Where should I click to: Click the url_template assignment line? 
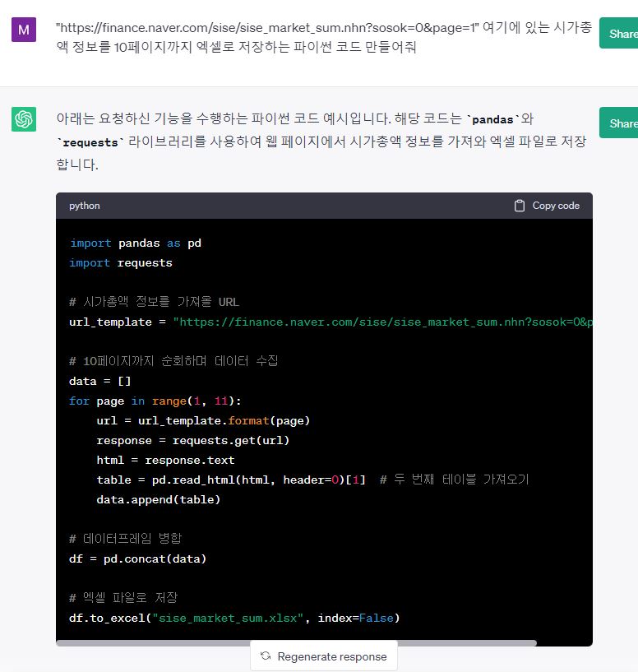click(x=331, y=322)
